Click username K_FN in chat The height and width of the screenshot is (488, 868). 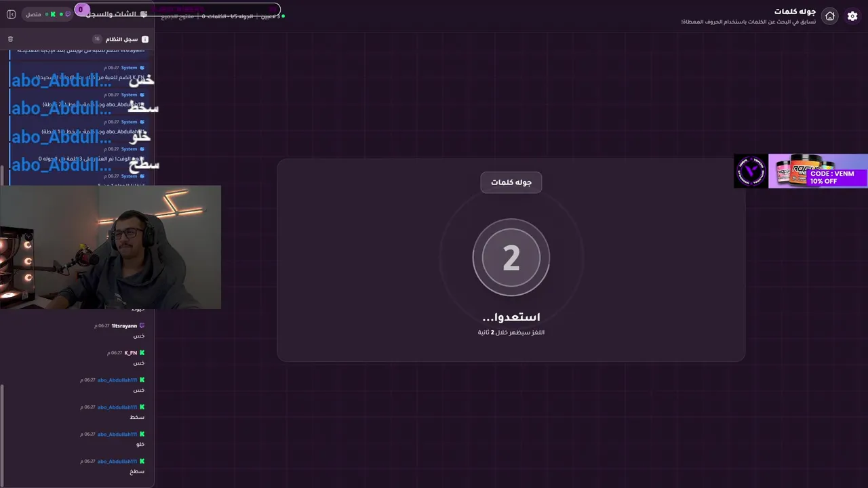(131, 353)
